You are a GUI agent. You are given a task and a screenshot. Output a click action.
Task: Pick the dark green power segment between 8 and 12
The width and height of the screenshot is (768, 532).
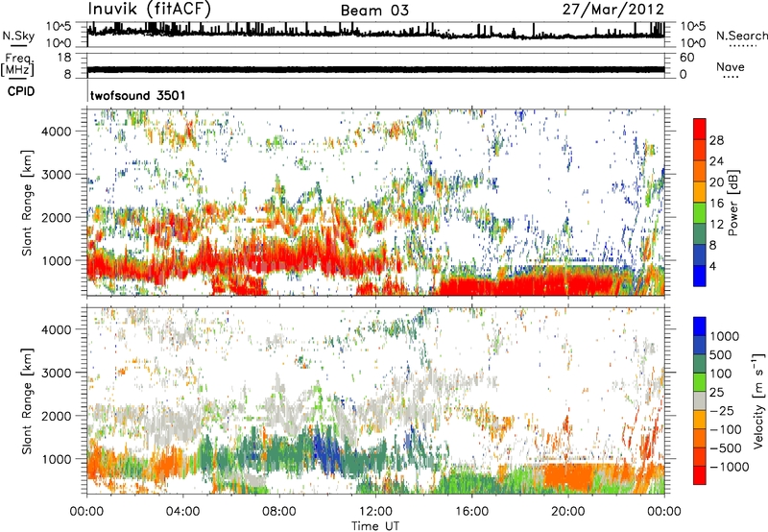pyautogui.click(x=700, y=234)
